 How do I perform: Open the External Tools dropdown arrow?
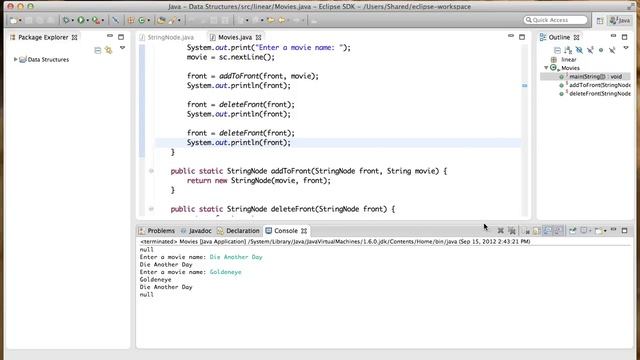[103, 20]
